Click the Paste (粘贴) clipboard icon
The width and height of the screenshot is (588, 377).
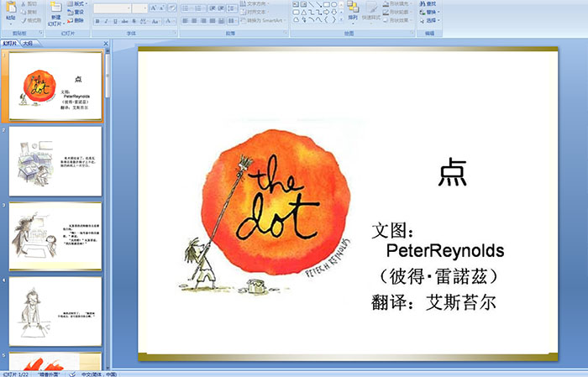(x=11, y=7)
